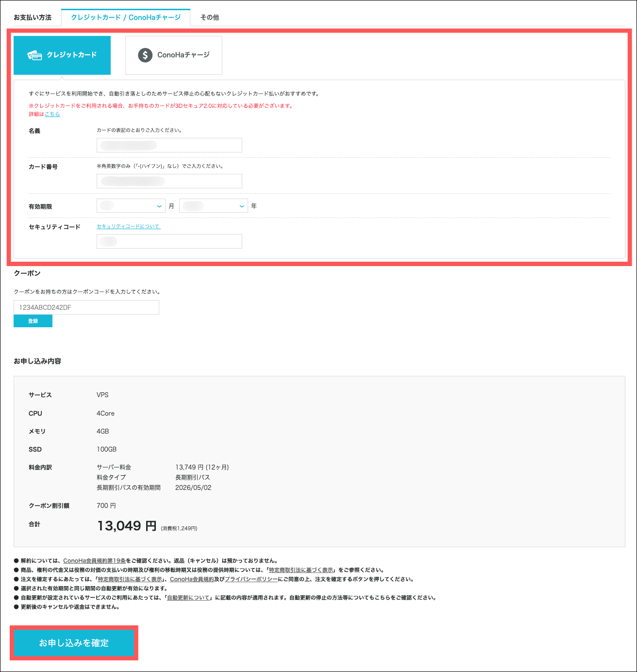The image size is (637, 672).
Task: Select the ConoHaチャージ payment option
Action: (x=174, y=55)
